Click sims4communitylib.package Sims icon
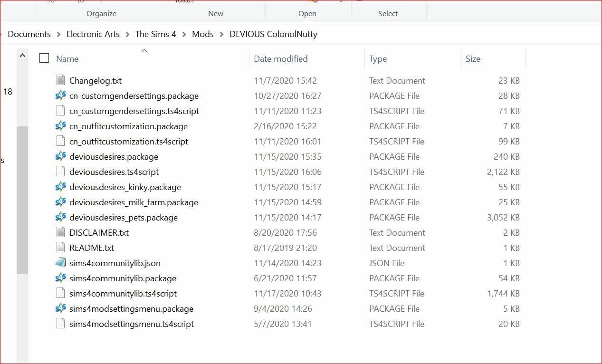Viewport: 602px width, 364px height. 60,278
